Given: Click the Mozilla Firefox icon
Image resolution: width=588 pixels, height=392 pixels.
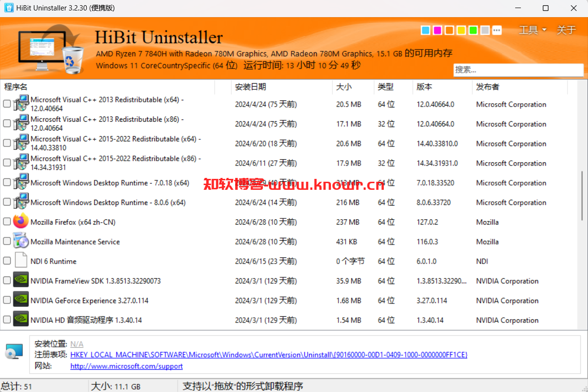Looking at the screenshot, I should click(x=21, y=221).
